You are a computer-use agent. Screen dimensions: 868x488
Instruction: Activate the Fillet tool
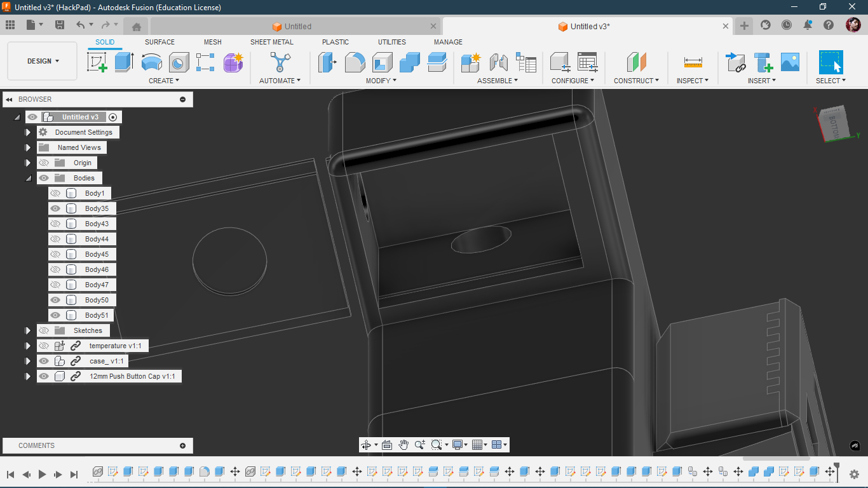[x=355, y=62]
